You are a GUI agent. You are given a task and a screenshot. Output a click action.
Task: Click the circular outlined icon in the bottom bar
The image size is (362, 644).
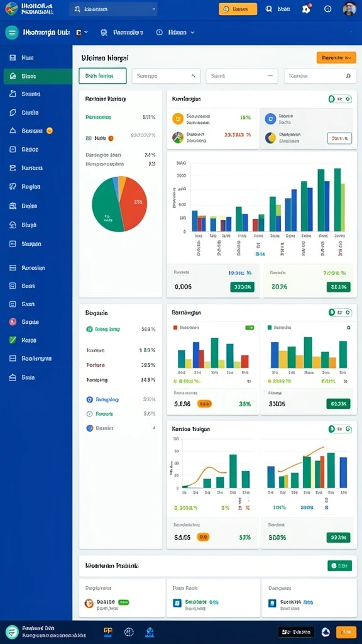pos(129,631)
